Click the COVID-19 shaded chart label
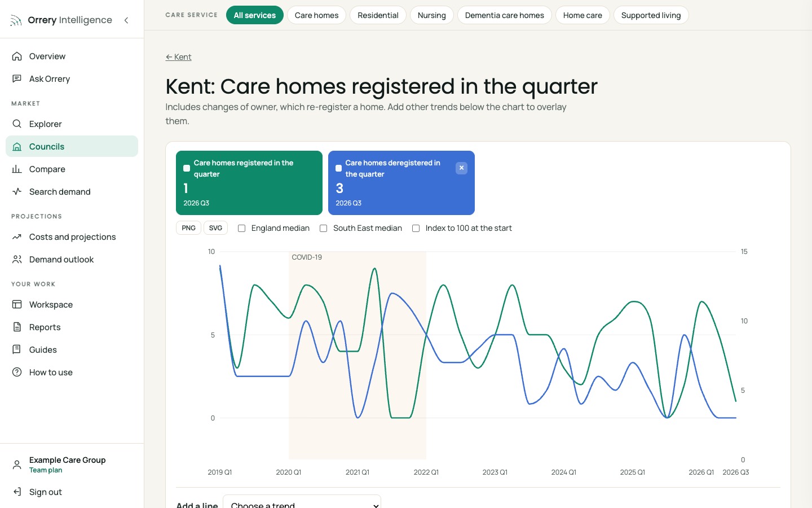Image resolution: width=812 pixels, height=508 pixels. click(x=307, y=257)
